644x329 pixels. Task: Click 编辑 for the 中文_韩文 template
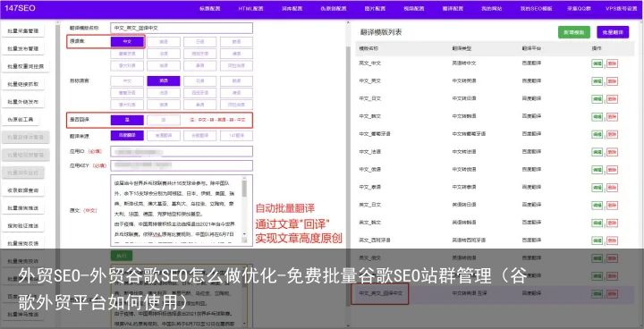click(x=597, y=116)
